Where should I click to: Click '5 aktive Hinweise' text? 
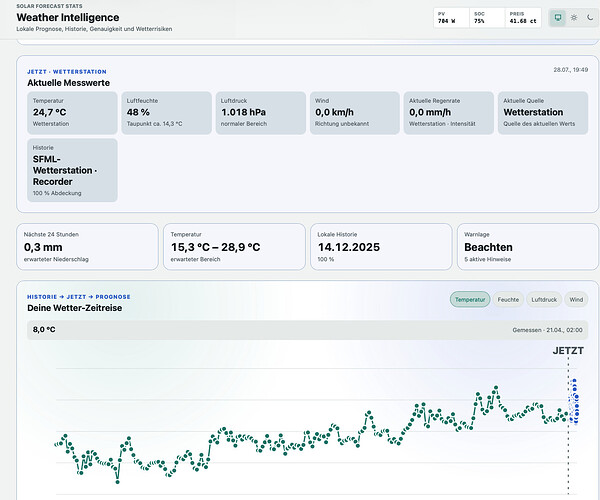tap(488, 259)
